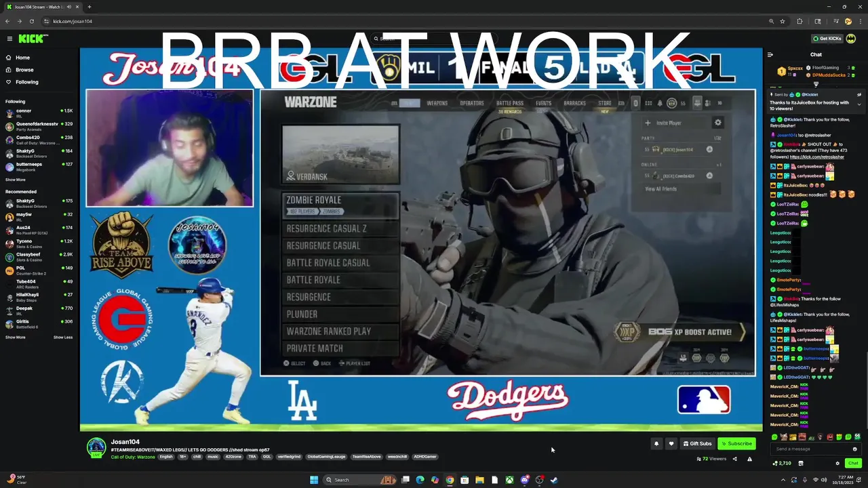The image size is (868, 488).
Task: Collapse with Show Less under Recommended
Action: tap(63, 337)
